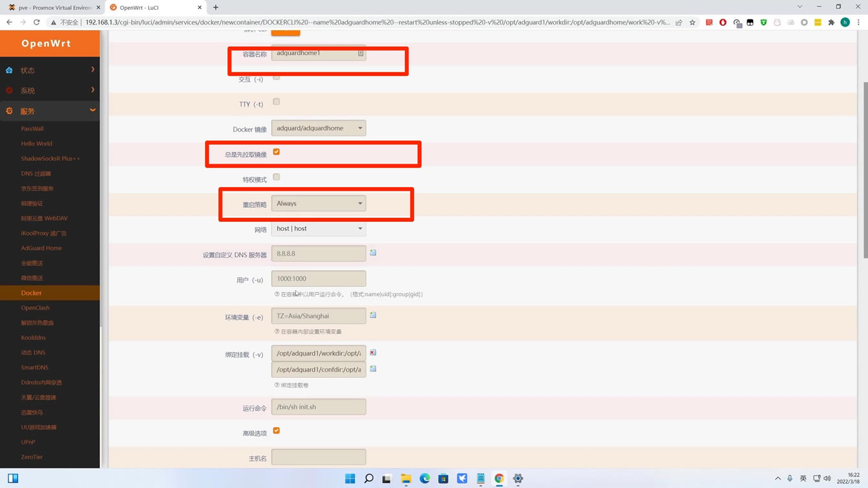Click the user (-u) 1000:1000 field
The height and width of the screenshot is (488, 868).
[319, 278]
